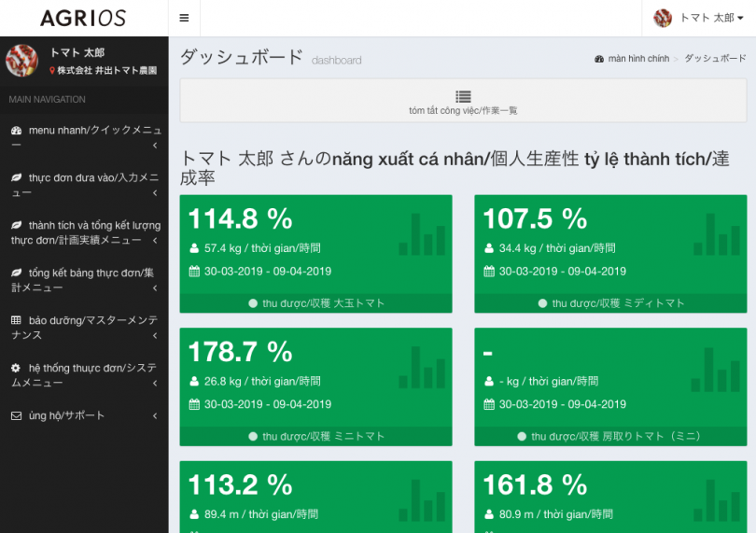Open bảo dưỡng/マスターメンテナンス menu item
Screen dimensions: 756x533
[x=84, y=328]
